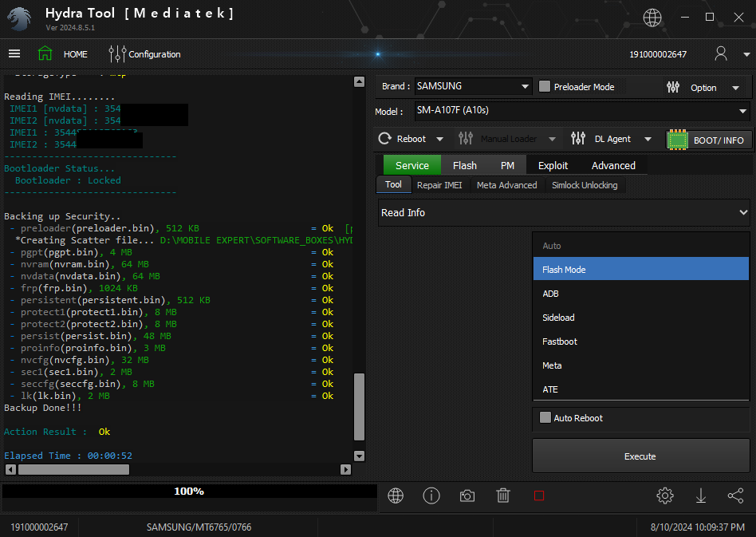Switch to the Advanced tab

tap(613, 165)
